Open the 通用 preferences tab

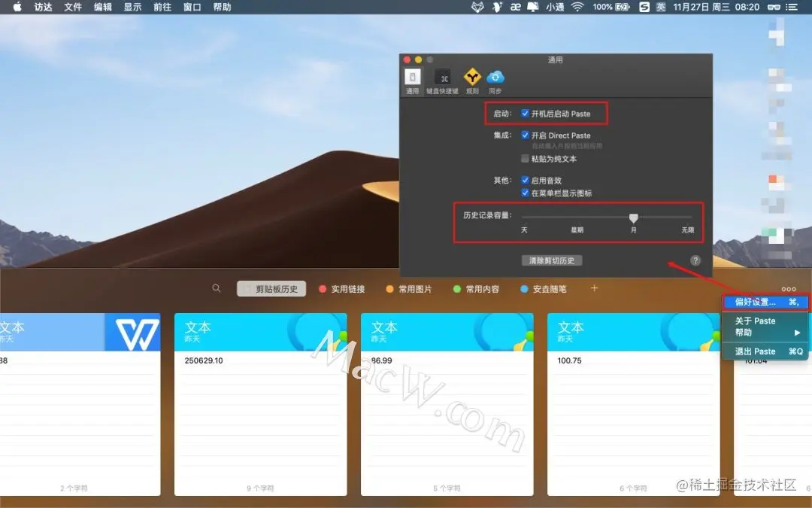click(x=412, y=81)
